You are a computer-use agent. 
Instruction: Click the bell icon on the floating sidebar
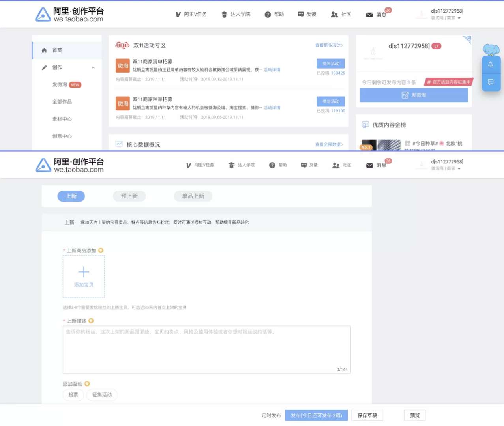coord(491,64)
